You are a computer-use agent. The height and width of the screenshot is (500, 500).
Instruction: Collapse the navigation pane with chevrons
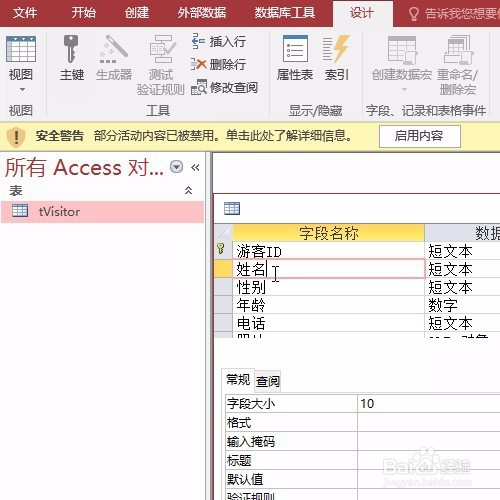(x=195, y=167)
